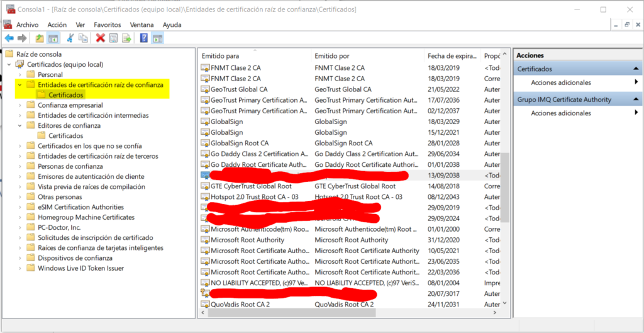Click the red X Delete icon
Image resolution: width=644 pixels, height=333 pixels.
click(101, 38)
